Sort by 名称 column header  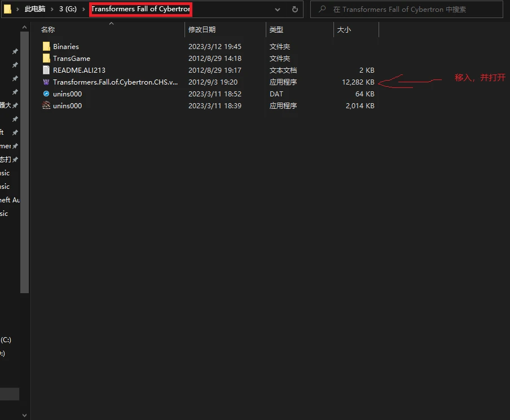coord(48,29)
